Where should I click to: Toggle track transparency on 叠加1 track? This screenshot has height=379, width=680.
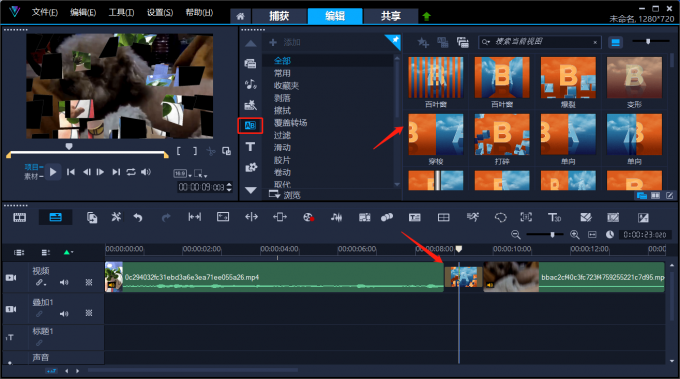tap(89, 313)
